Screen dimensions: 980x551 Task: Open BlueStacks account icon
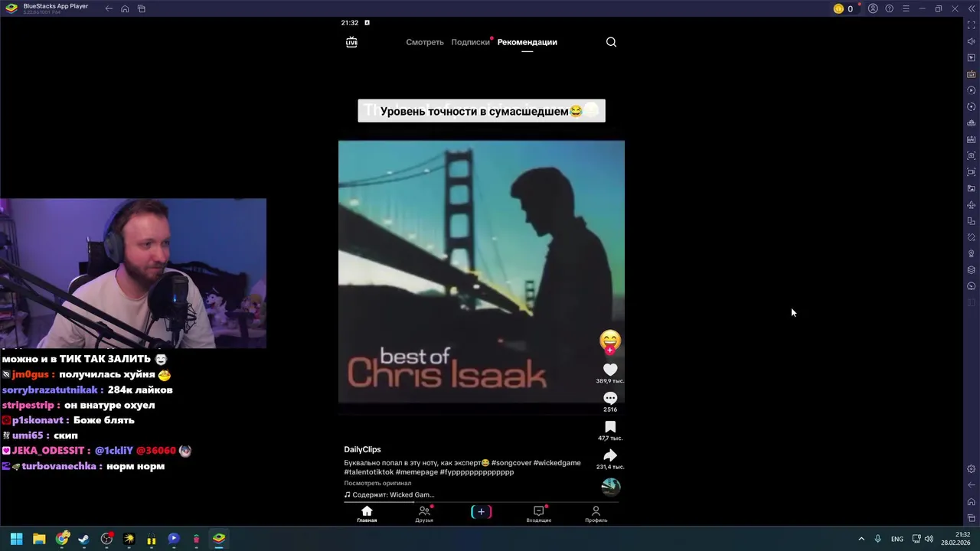[873, 8]
